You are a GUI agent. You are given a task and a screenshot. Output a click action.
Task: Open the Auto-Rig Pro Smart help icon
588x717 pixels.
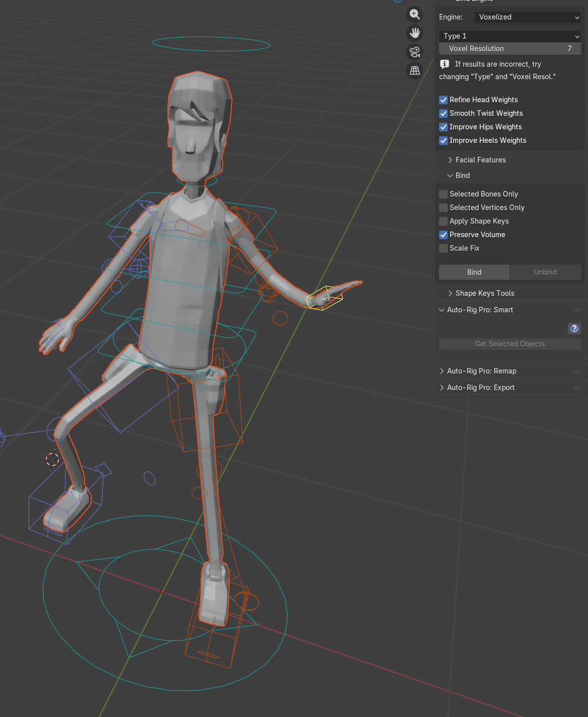coord(574,328)
